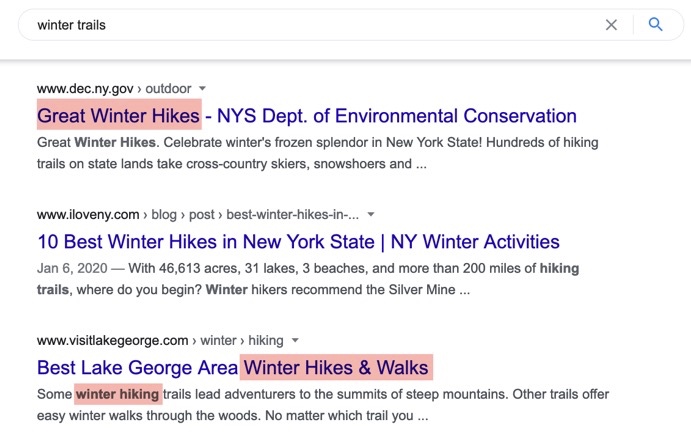Click 'winter' breadcrumb in visitlakegeorge result

click(219, 340)
